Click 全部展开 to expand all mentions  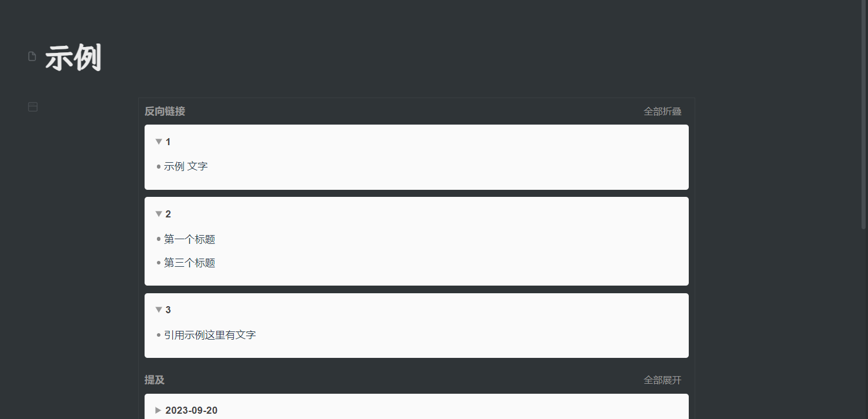[x=662, y=380]
